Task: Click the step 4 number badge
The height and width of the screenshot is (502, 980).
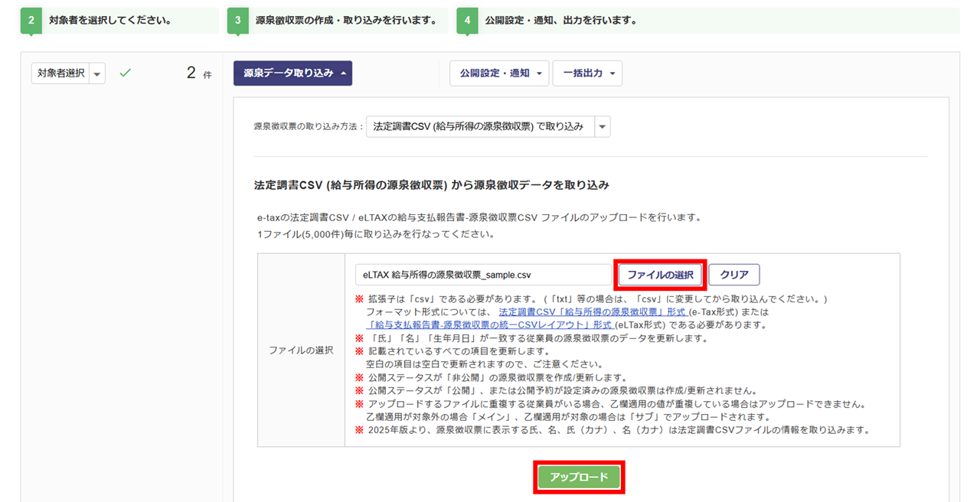Action: click(468, 21)
